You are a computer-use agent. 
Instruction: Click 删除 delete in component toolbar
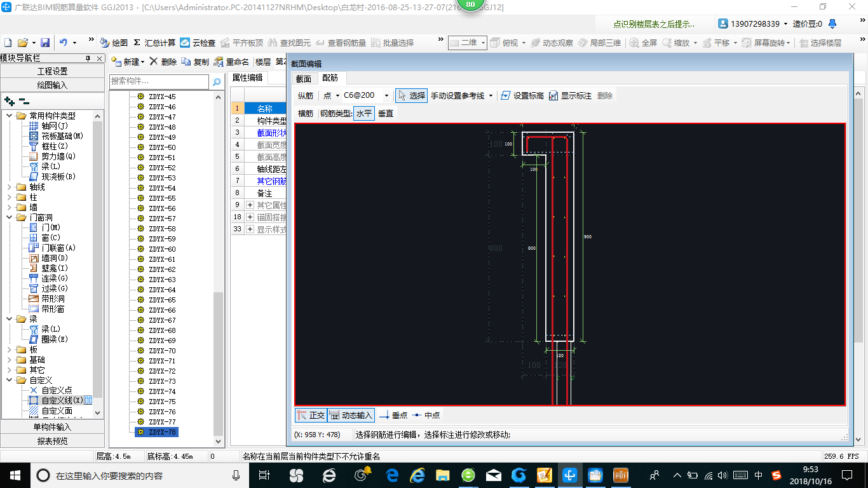[163, 62]
